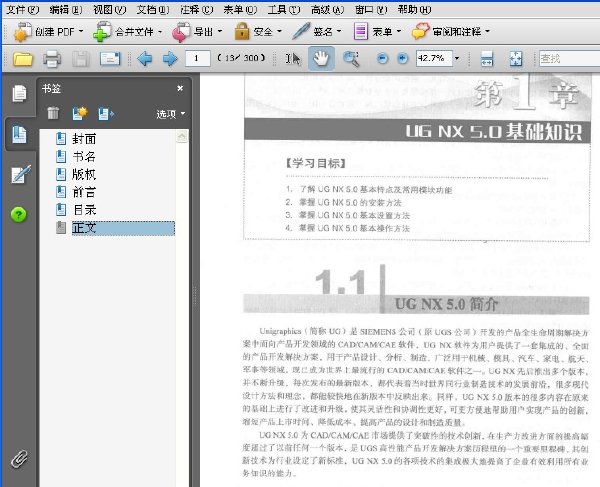
Task: Click the Export (导出) icon
Action: 181,32
